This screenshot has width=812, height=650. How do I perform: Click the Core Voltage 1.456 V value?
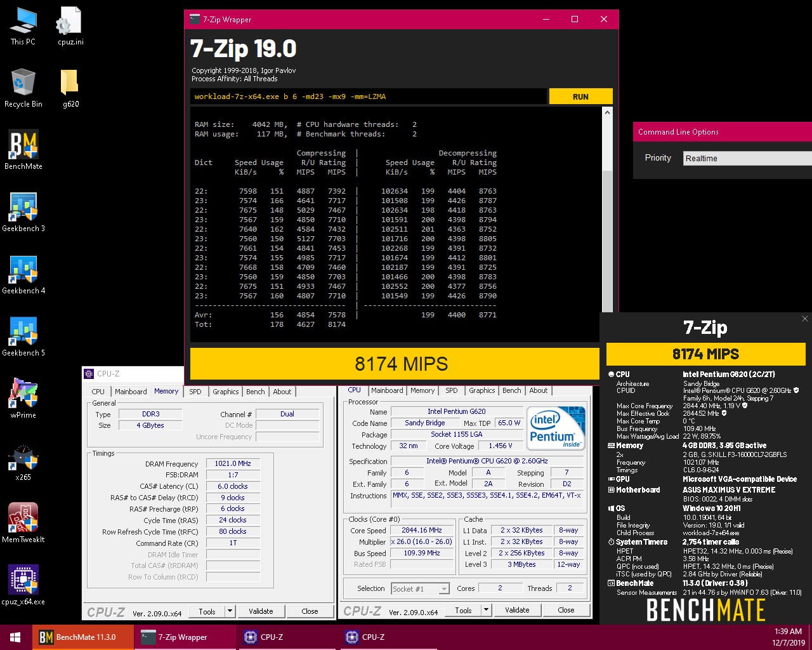501,446
